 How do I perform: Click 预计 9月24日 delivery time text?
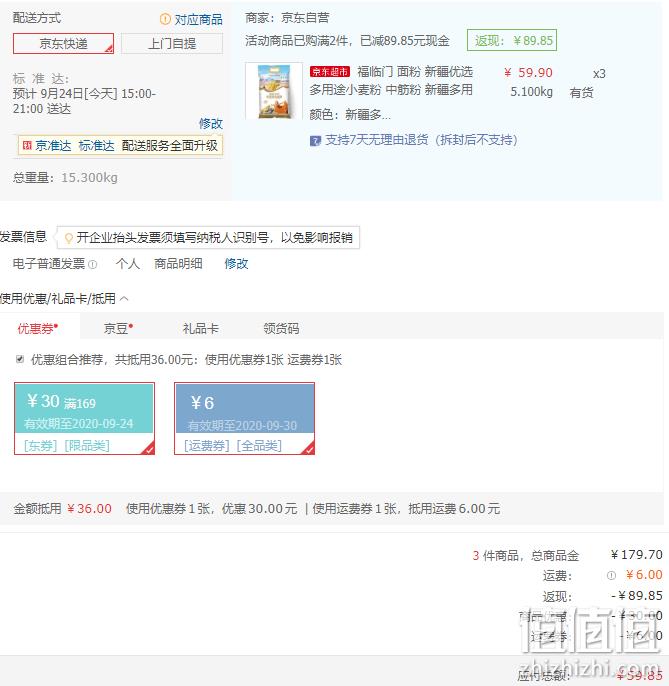point(84,101)
